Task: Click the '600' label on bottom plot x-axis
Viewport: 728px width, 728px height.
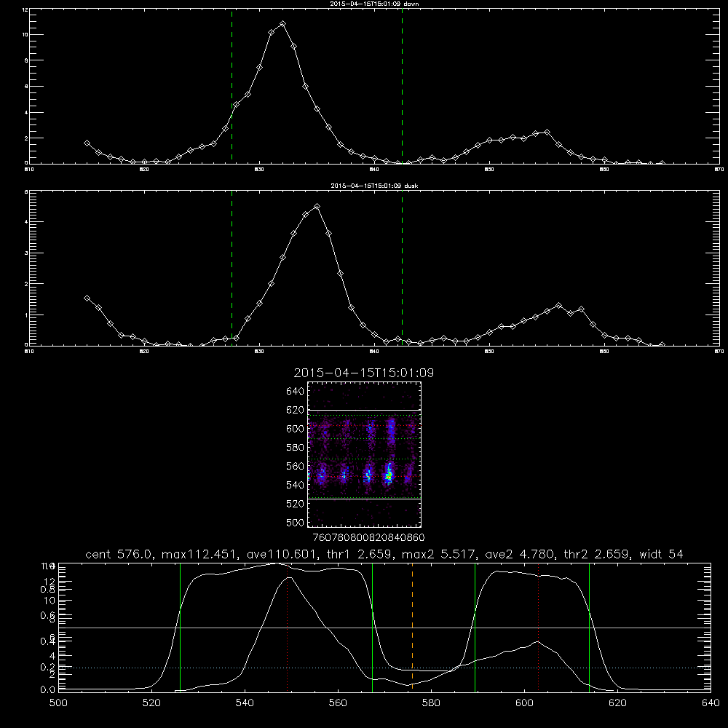Action: [x=525, y=703]
